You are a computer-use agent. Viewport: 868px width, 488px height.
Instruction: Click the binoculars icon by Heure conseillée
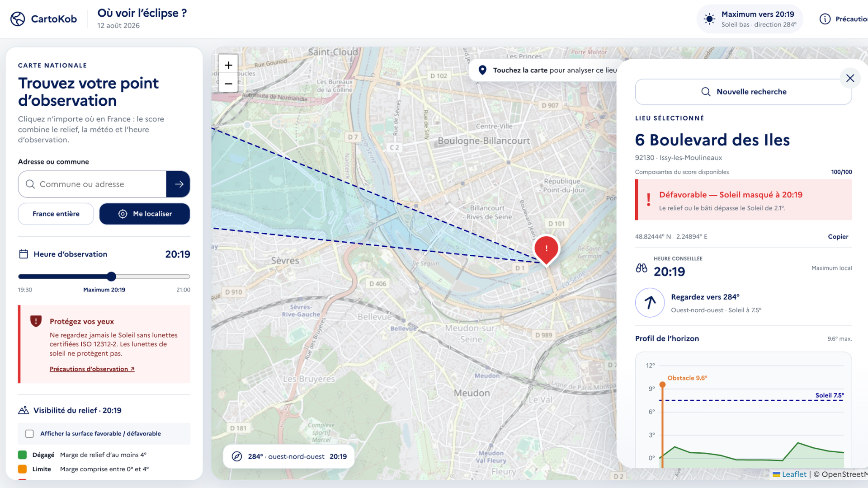click(x=641, y=268)
